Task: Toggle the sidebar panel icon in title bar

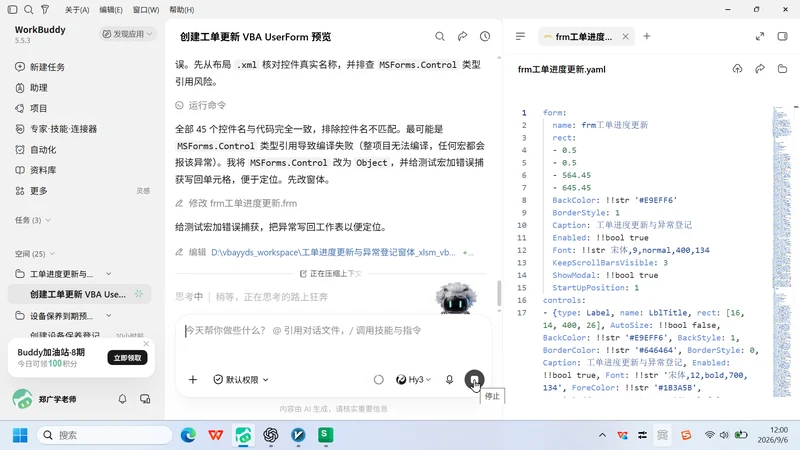Action: [x=12, y=9]
